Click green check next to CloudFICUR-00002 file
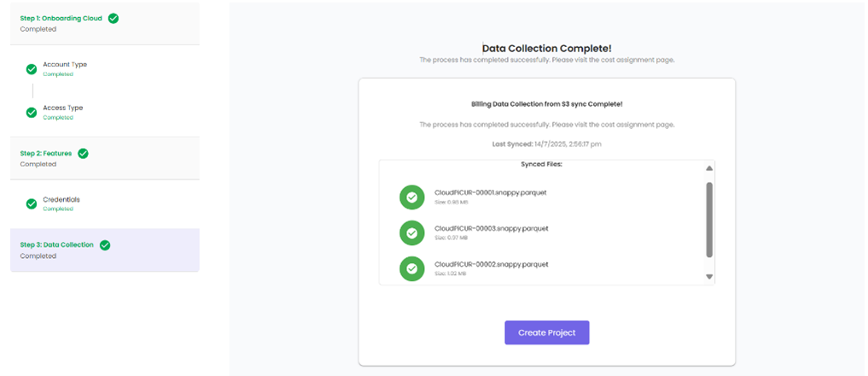This screenshot has width=868, height=376. coord(411,268)
